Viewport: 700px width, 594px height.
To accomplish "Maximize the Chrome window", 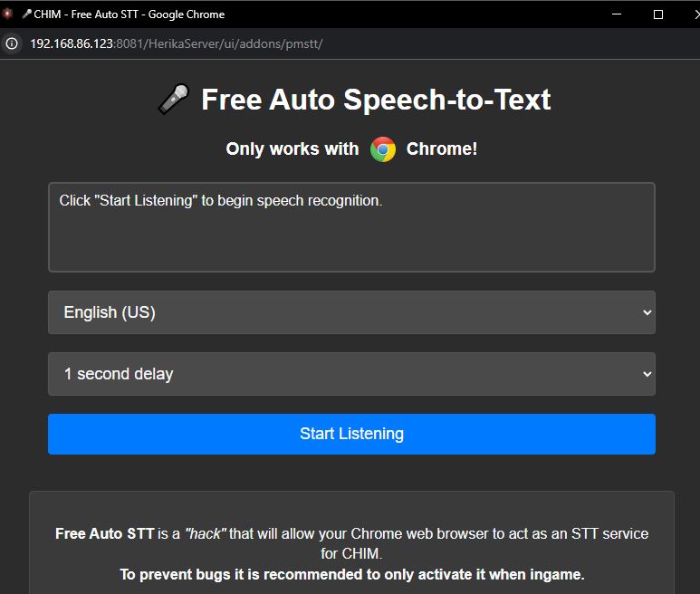I will 658,14.
